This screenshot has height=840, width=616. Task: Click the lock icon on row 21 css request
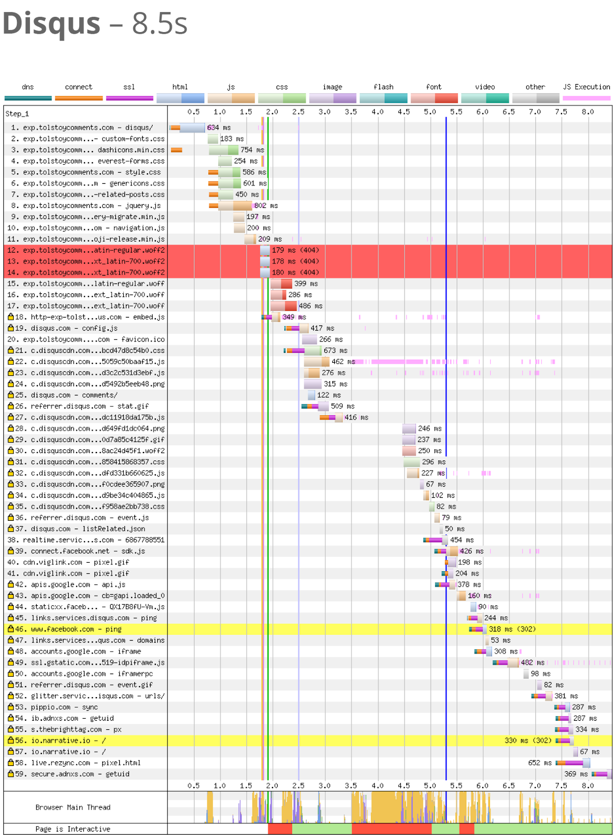pyautogui.click(x=10, y=350)
